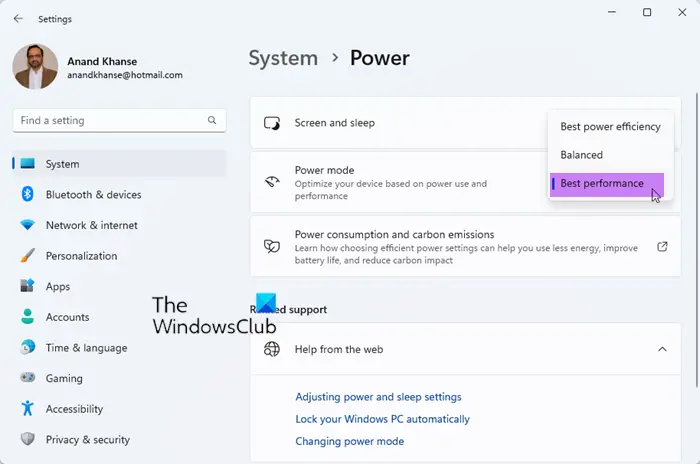Viewport: 700px width, 464px height.
Task: Choose Best performance power mode
Action: click(x=607, y=184)
